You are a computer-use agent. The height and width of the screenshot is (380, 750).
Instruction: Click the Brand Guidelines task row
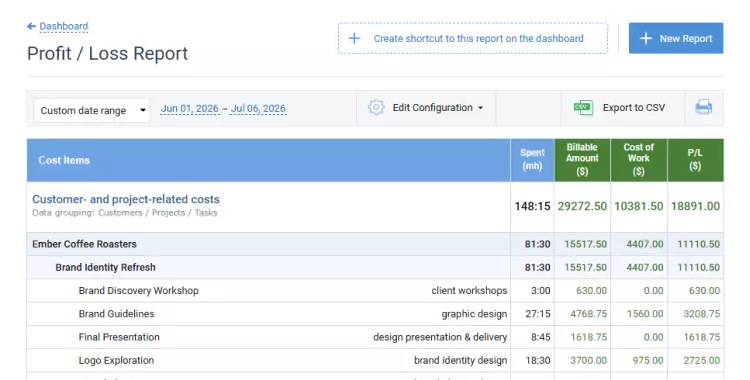(x=375, y=314)
